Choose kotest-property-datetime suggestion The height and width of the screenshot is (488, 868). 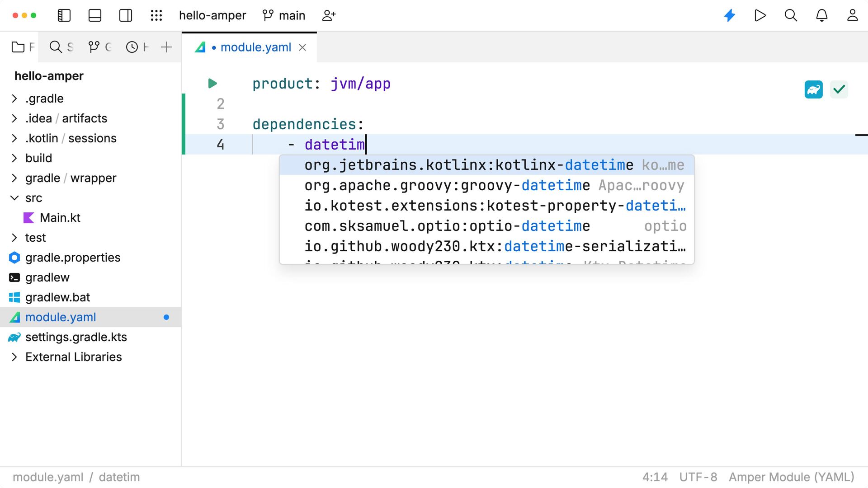click(x=487, y=206)
